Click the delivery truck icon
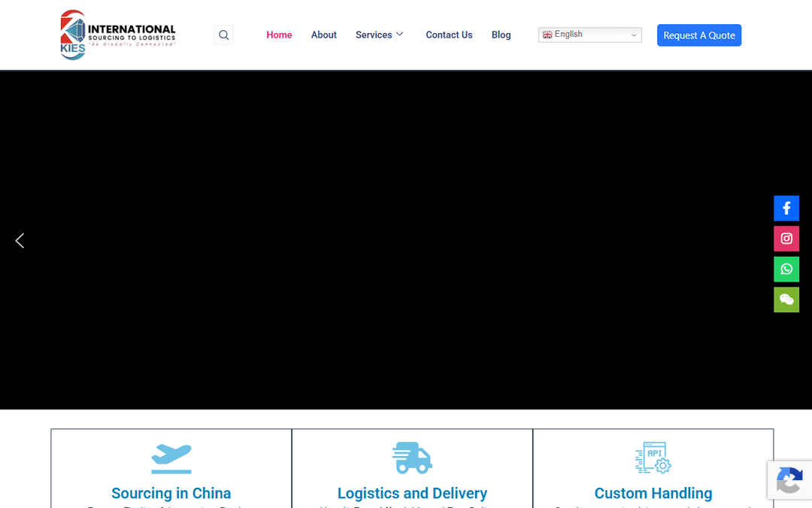This screenshot has height=508, width=812. pos(412,458)
